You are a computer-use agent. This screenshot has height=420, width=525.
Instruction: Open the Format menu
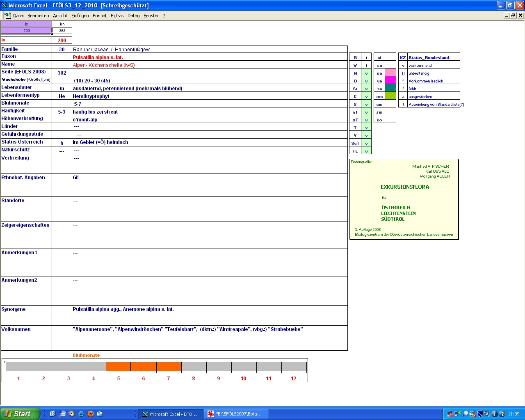pos(100,16)
